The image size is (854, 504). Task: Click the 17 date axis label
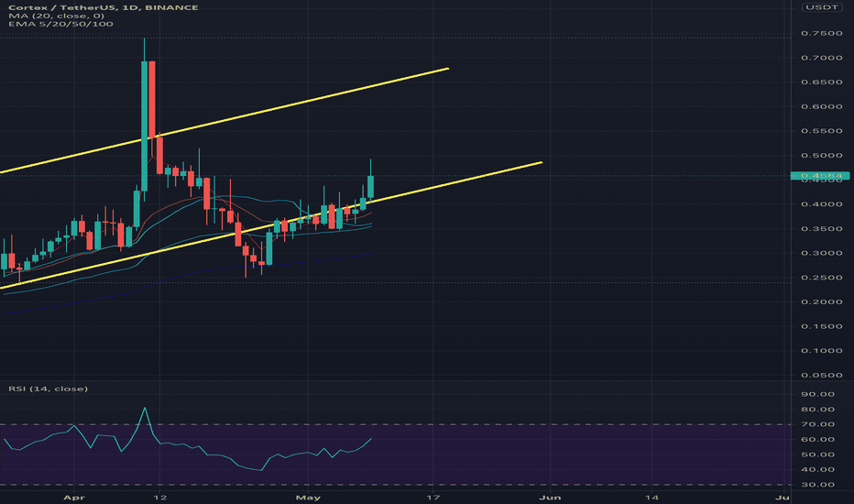coord(433,497)
